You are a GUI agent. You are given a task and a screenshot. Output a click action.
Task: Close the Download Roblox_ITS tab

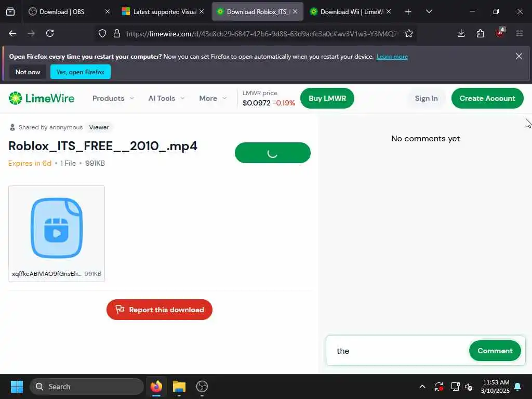tap(295, 11)
